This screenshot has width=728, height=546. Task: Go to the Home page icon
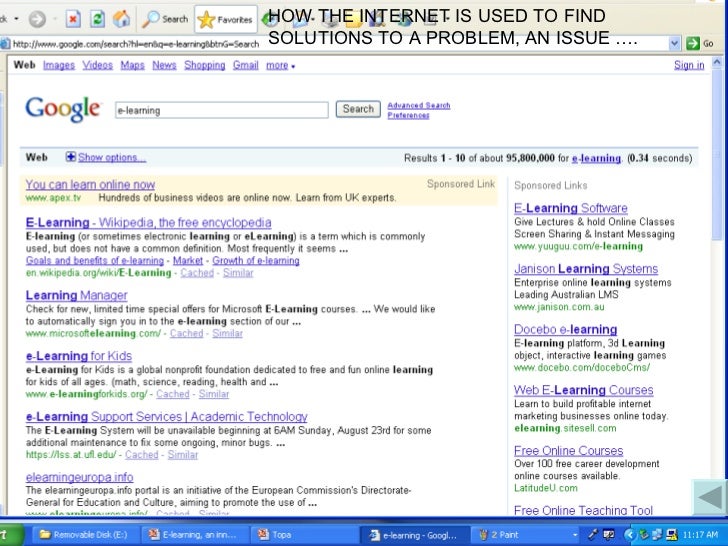[121, 19]
